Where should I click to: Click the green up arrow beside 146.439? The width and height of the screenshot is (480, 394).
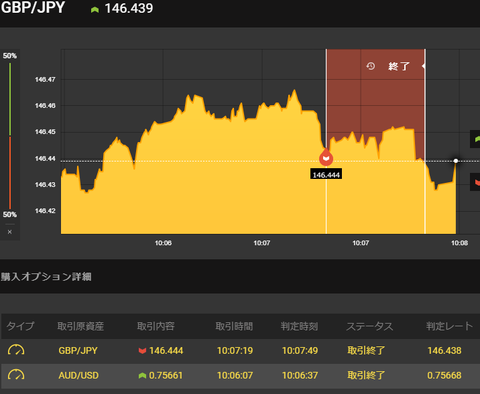[95, 10]
